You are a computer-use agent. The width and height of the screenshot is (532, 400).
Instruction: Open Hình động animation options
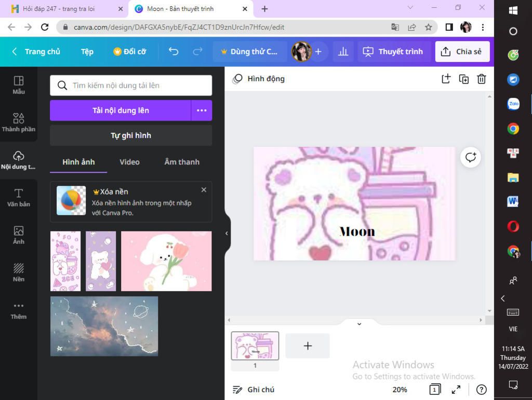[259, 79]
